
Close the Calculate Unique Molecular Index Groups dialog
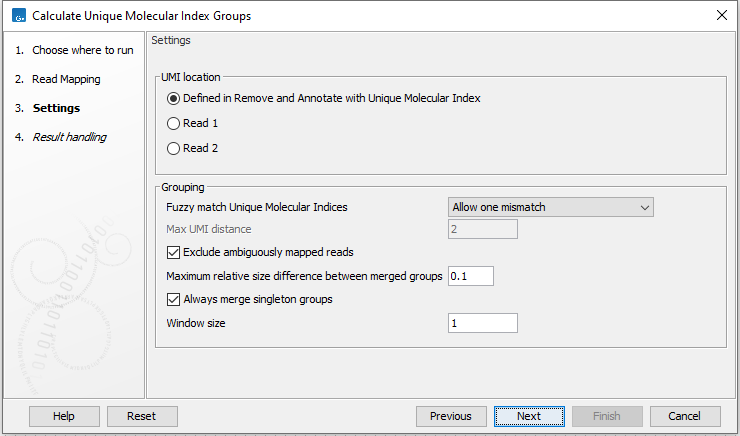coord(722,16)
